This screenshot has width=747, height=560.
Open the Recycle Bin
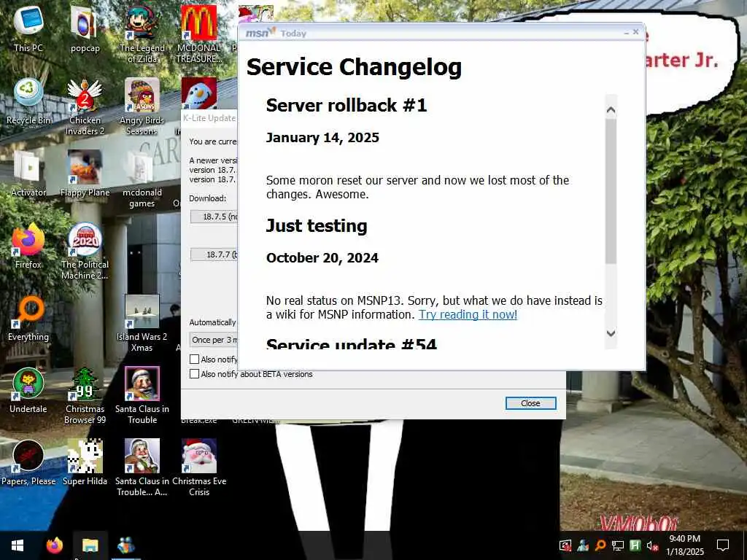28,101
